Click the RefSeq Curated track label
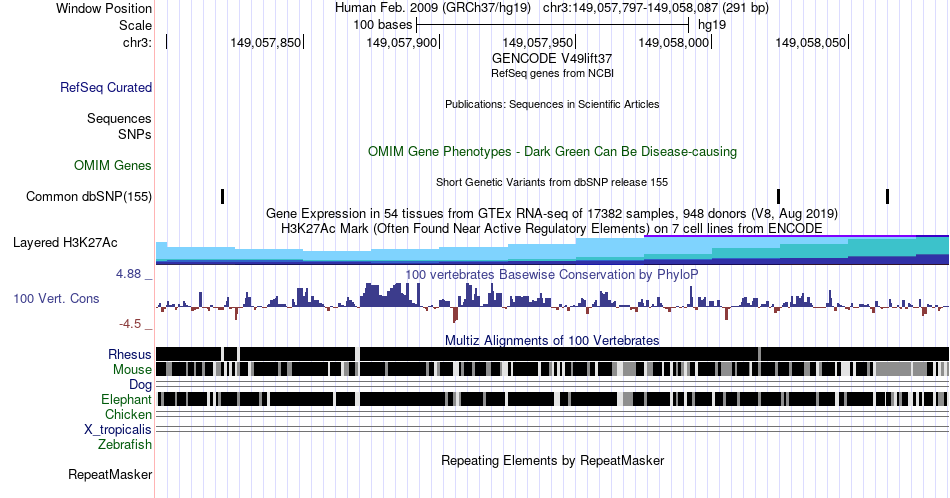 tap(106, 87)
